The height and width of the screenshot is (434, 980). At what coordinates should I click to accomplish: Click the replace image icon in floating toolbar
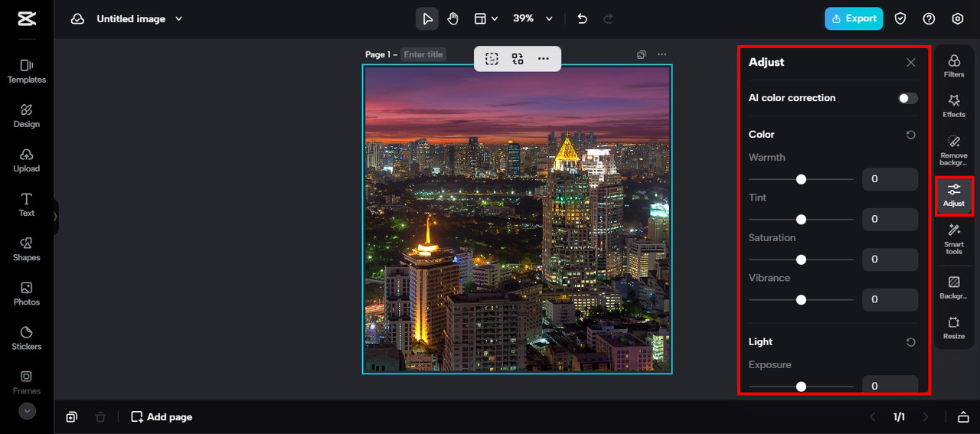pyautogui.click(x=518, y=59)
